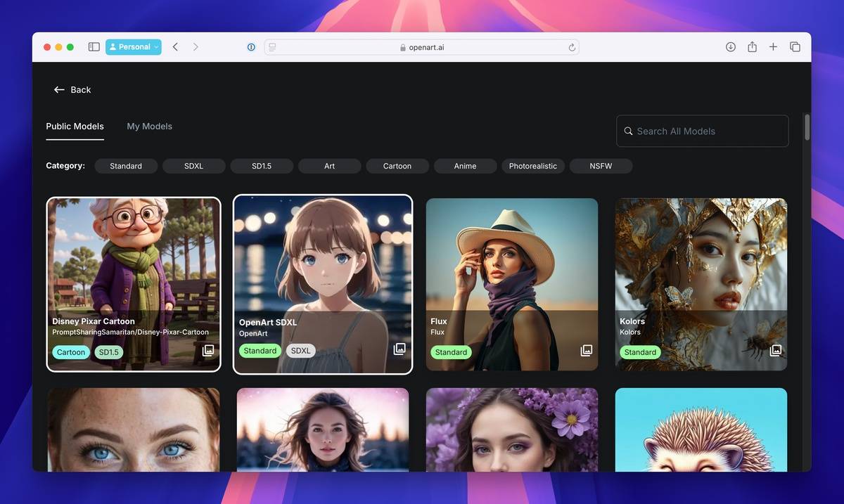
Task: Select the Disney Pixar Cartoon model
Action: [134, 284]
